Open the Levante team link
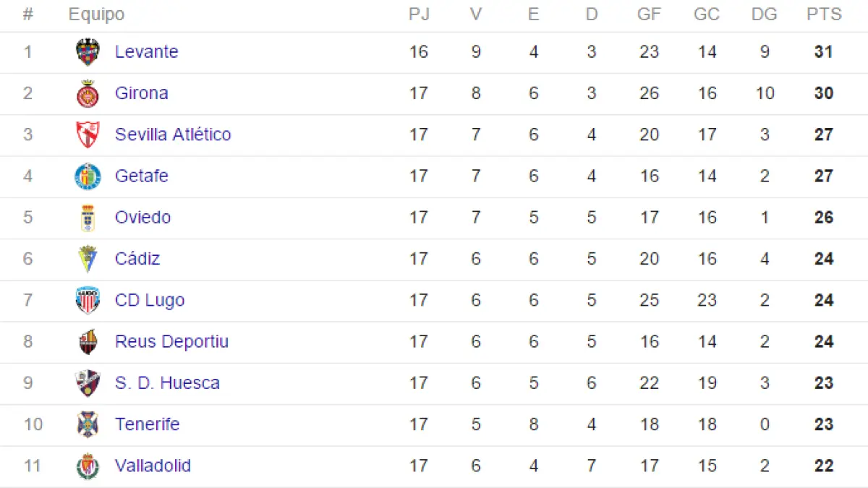Viewport: 868px width, 488px height. pyautogui.click(x=146, y=52)
